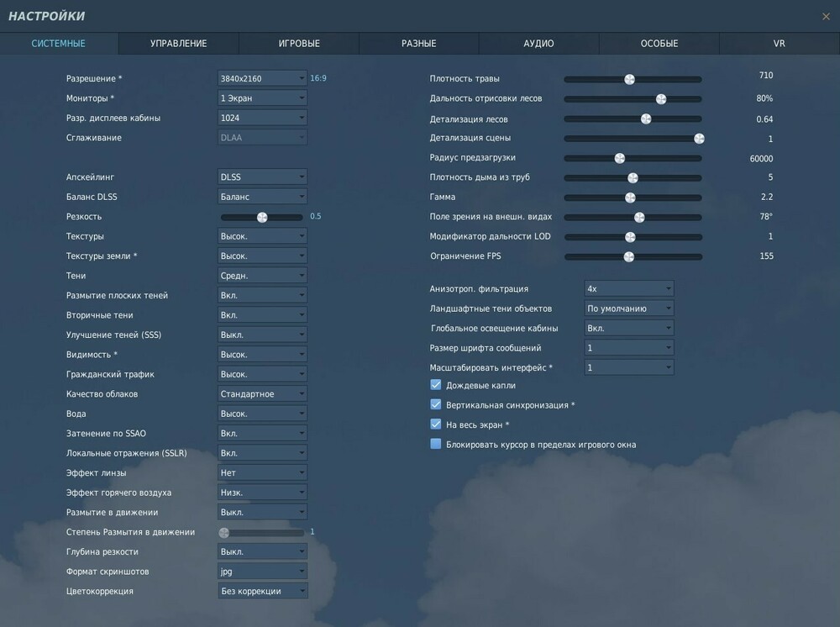Screen dimensions: 840x627
Task: Switch to the УПРАВЛЕНИЕ tab
Action: (x=177, y=43)
